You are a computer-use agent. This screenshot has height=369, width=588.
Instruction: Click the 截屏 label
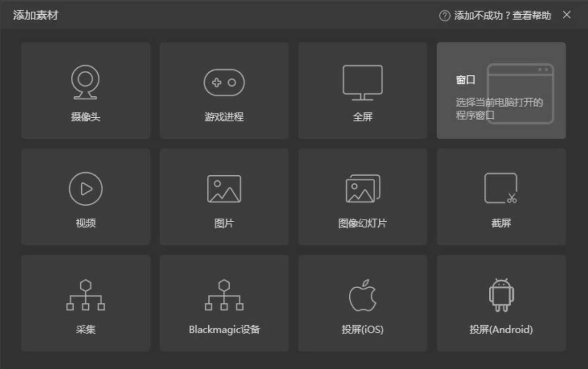tap(501, 223)
